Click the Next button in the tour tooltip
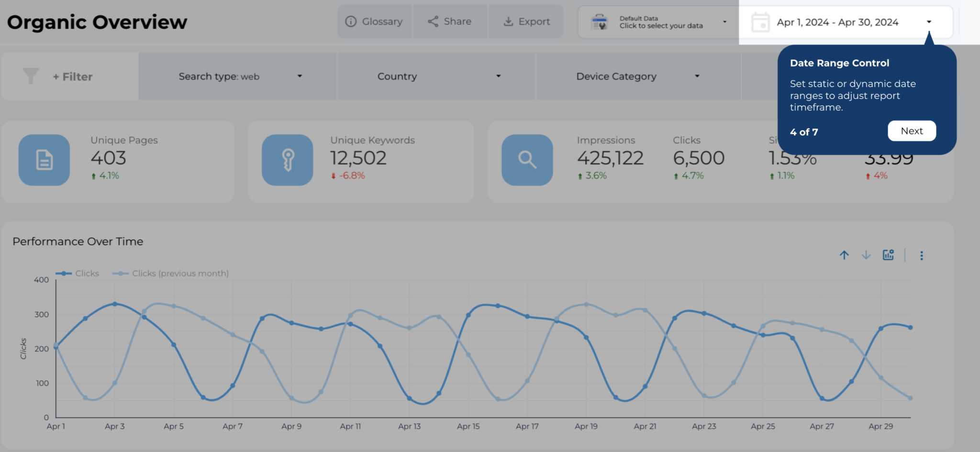The image size is (980, 452). tap(911, 131)
